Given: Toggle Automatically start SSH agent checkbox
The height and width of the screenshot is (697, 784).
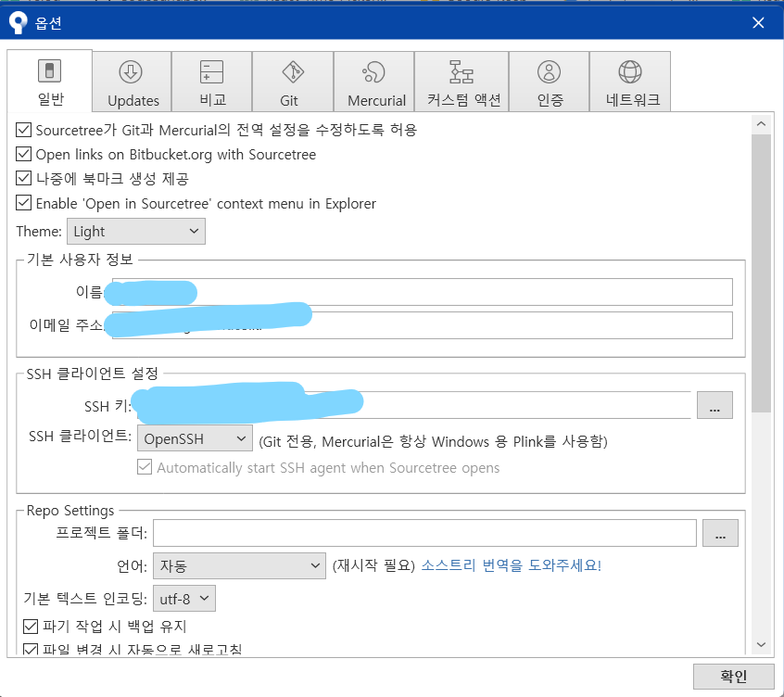Looking at the screenshot, I should [145, 467].
